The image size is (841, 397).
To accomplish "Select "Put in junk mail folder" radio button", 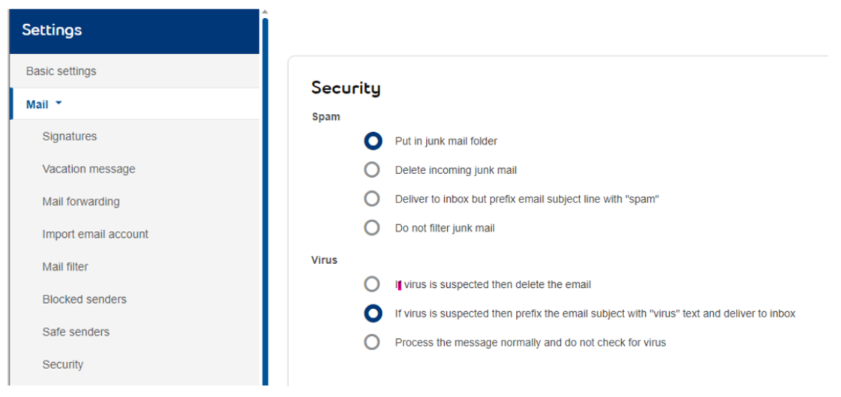I will pyautogui.click(x=373, y=141).
